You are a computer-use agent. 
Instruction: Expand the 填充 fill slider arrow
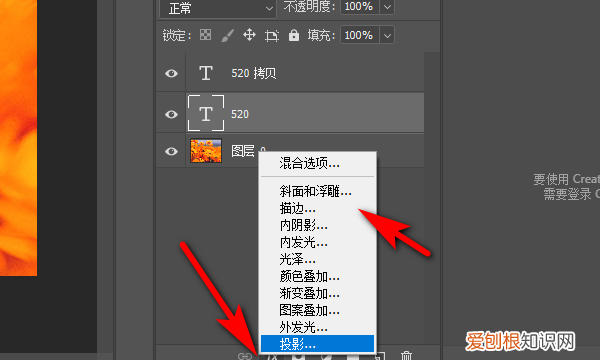pyautogui.click(x=387, y=35)
